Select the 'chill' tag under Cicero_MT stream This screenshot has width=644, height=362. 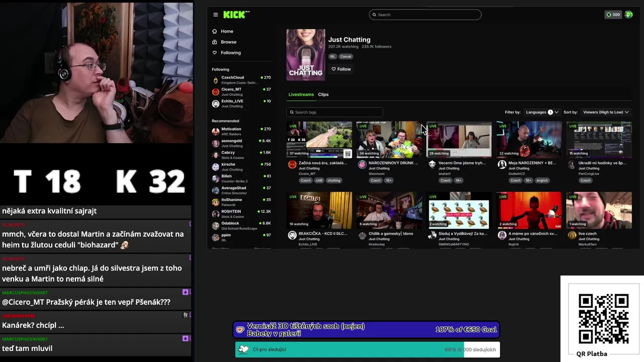[319, 180]
